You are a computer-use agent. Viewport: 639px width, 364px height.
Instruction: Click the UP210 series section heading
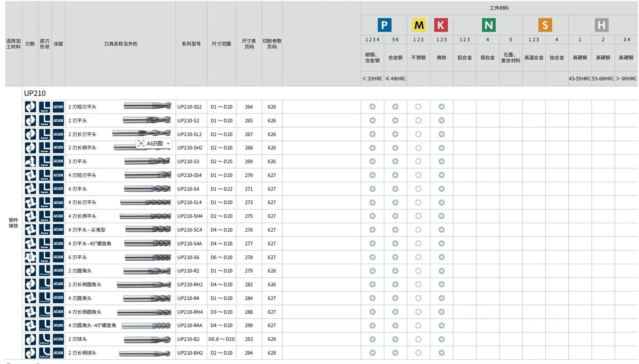click(x=35, y=93)
